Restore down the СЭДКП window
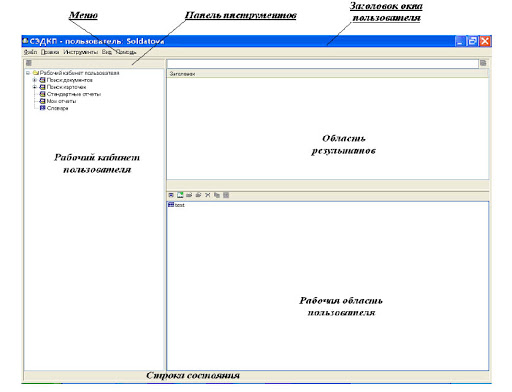 (472, 41)
